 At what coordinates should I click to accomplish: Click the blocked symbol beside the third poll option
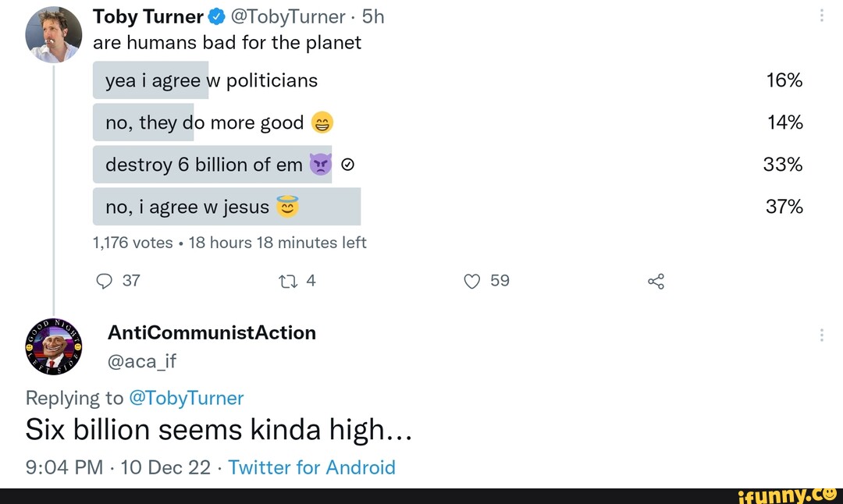click(x=347, y=165)
